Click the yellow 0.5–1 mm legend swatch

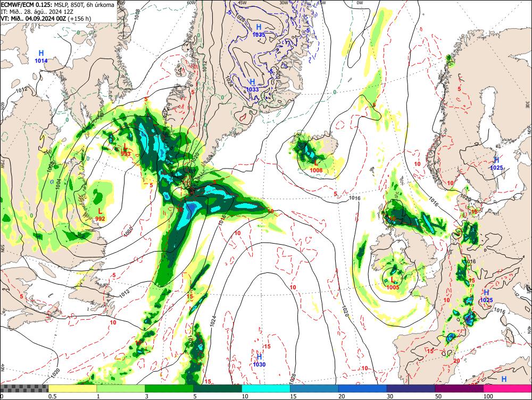[72, 388]
